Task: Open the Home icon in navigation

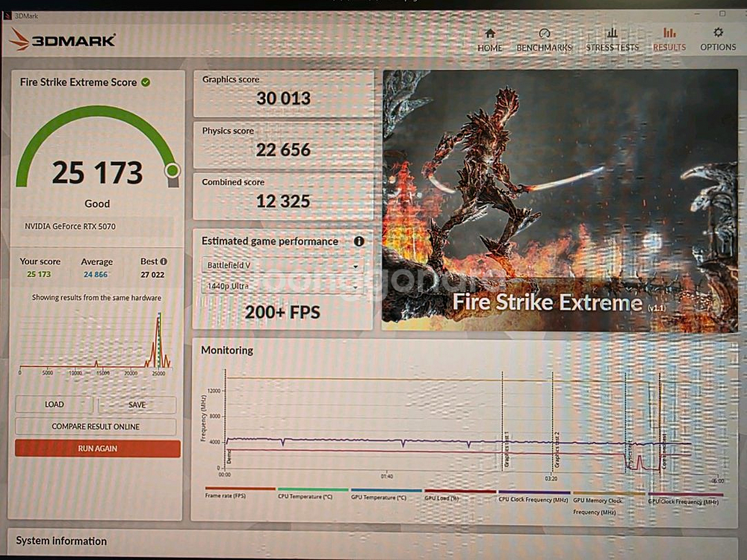Action: click(x=490, y=34)
